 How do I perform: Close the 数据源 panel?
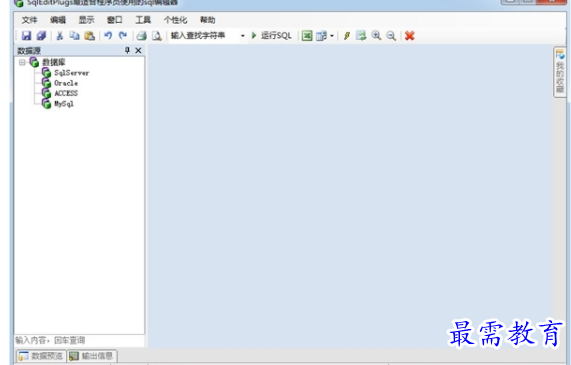pos(138,50)
